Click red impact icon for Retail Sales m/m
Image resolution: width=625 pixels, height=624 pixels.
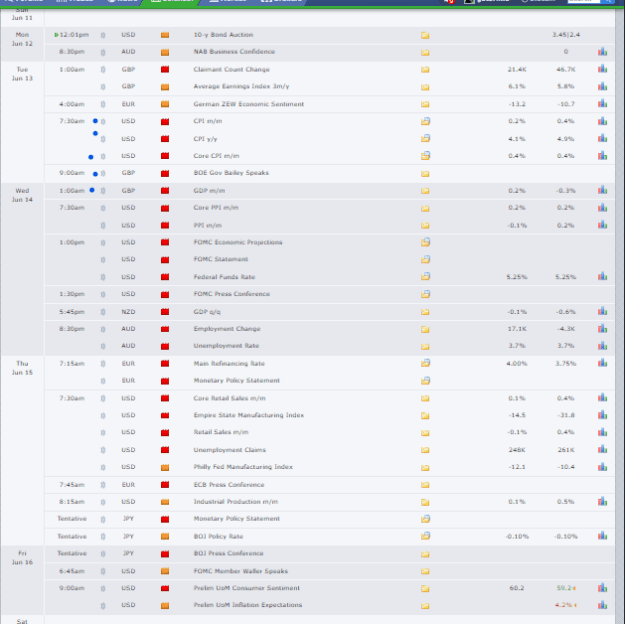[165, 433]
